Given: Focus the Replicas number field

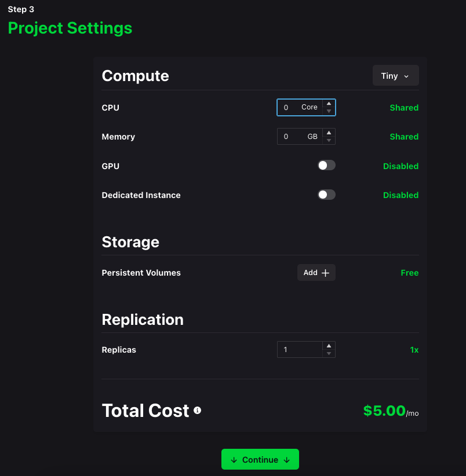Looking at the screenshot, I should coord(299,350).
